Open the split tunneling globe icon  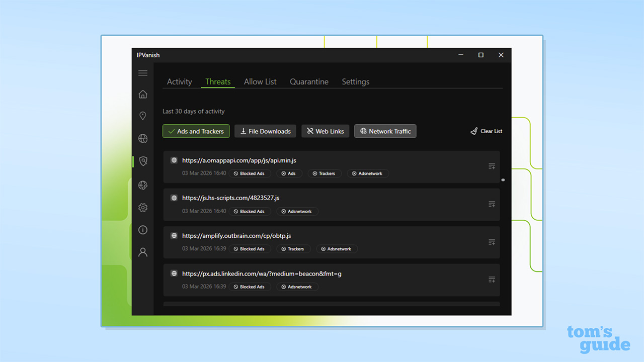[143, 185]
